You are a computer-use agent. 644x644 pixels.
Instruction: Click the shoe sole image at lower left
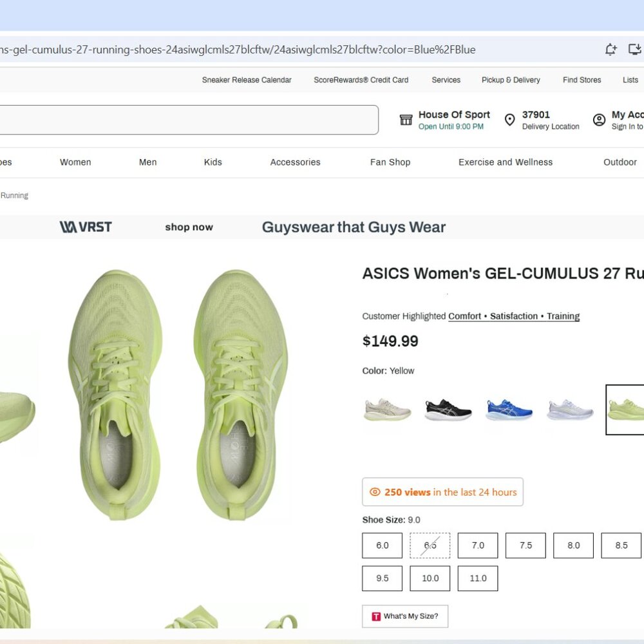pyautogui.click(x=15, y=591)
